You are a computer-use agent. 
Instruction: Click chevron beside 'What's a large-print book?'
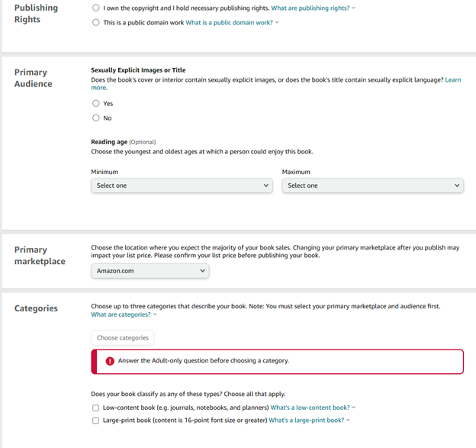(348, 420)
